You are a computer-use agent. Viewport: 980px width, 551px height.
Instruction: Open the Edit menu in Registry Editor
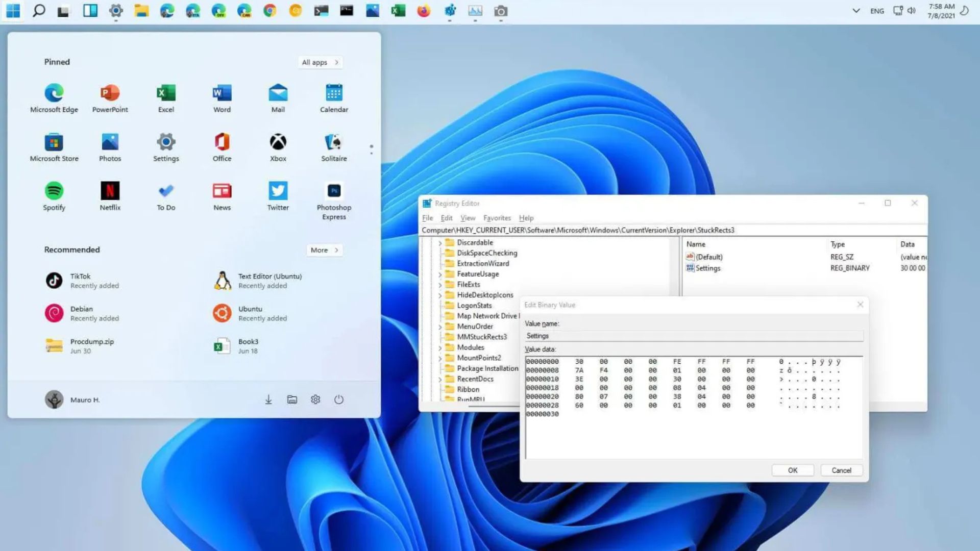point(446,218)
